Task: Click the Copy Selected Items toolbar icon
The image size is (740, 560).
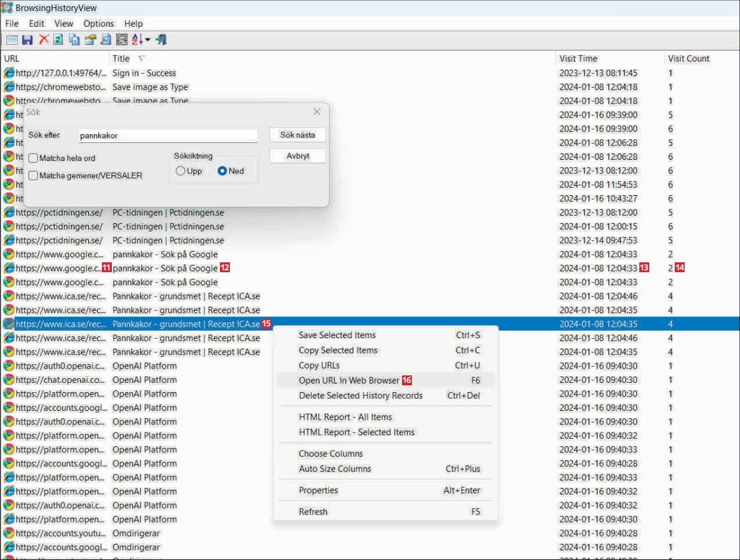Action: point(75,40)
